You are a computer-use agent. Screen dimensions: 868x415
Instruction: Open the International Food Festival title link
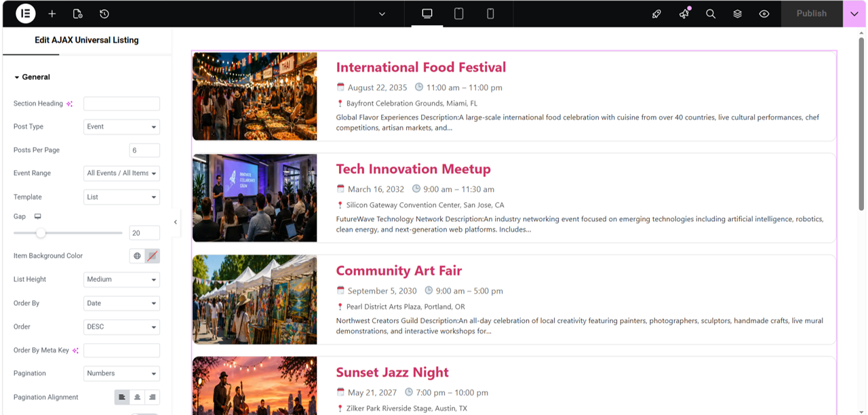click(421, 67)
